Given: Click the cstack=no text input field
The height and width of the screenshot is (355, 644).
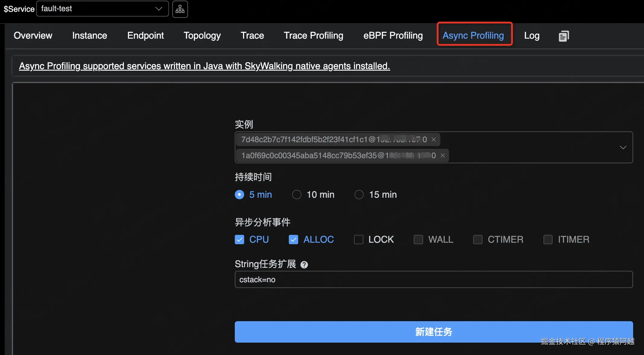Looking at the screenshot, I should pos(433,280).
